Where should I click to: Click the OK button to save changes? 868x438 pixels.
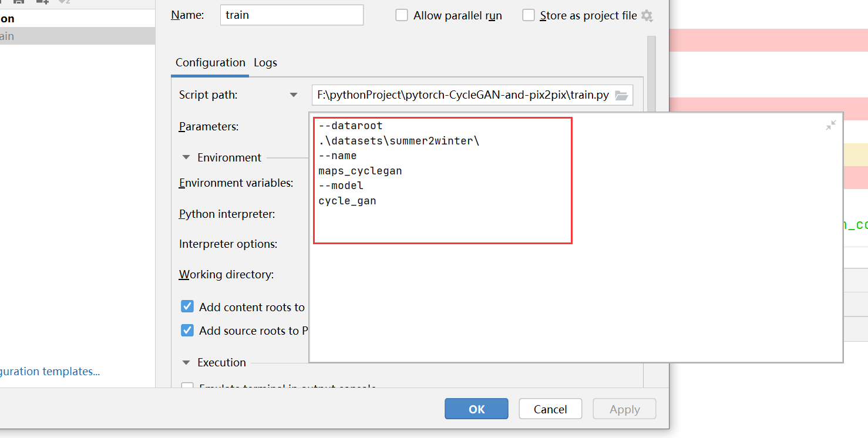[x=476, y=409]
